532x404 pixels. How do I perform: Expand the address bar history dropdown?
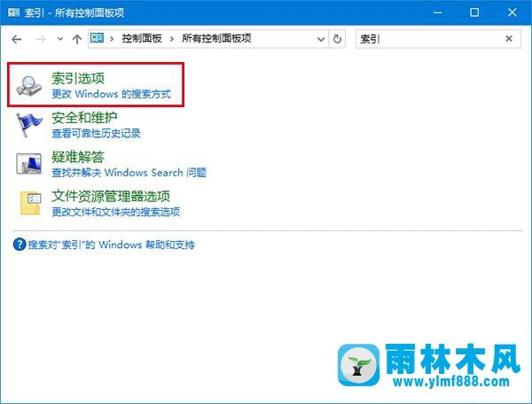pyautogui.click(x=321, y=39)
